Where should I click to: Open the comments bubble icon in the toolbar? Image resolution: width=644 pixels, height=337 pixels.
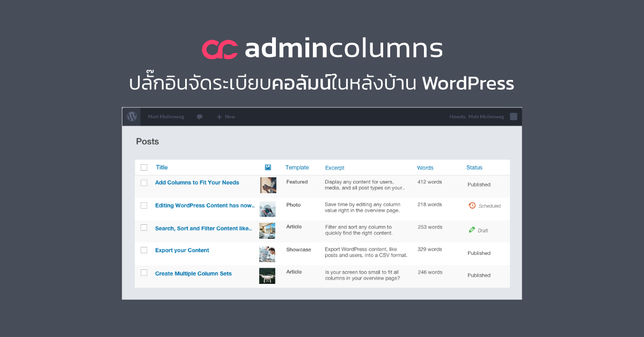[x=199, y=116]
